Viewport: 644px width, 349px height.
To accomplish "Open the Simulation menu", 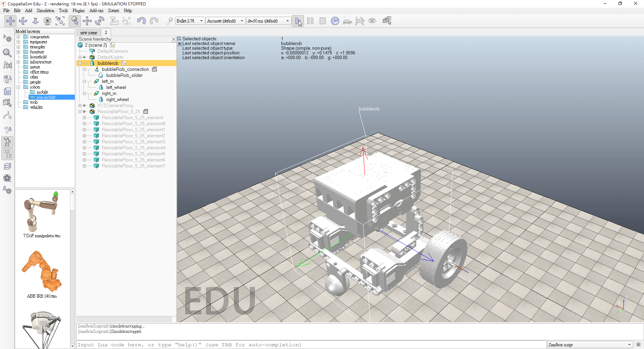I will click(x=45, y=10).
